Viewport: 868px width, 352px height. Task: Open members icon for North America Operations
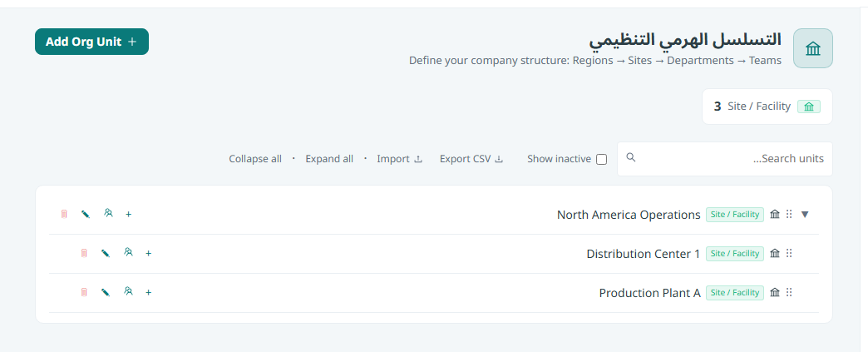pos(108,213)
